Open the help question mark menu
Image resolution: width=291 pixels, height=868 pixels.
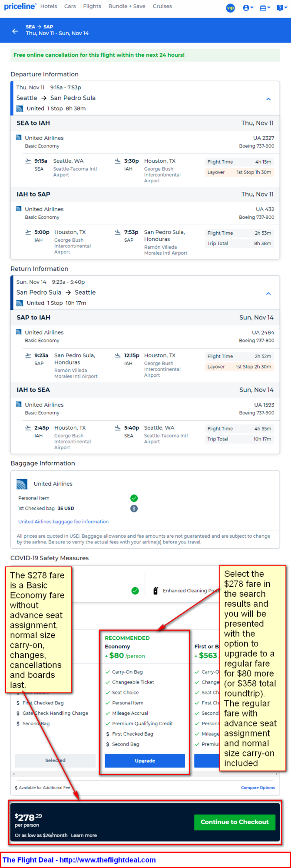pyautogui.click(x=281, y=7)
